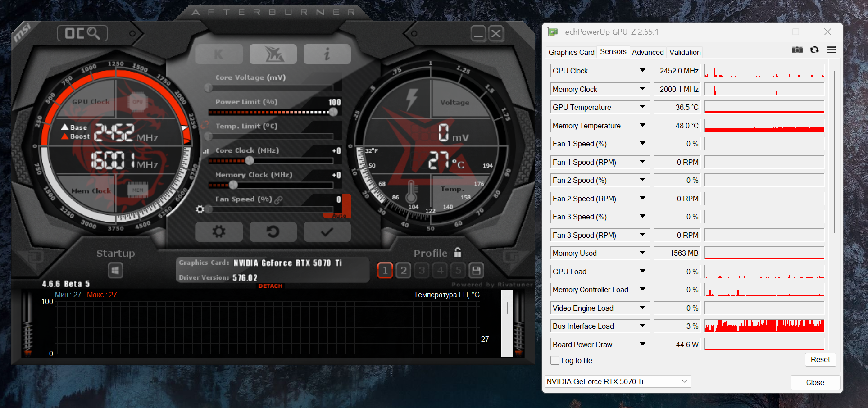Click the GPU-Z sensors list scrollbar
Viewport: 868px width, 408px height.
tap(834, 152)
